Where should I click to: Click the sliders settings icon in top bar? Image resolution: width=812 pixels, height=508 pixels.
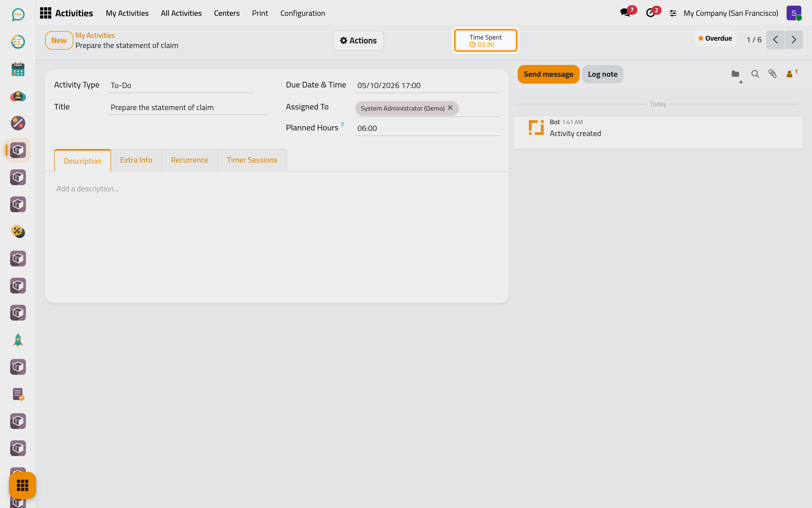click(x=673, y=14)
